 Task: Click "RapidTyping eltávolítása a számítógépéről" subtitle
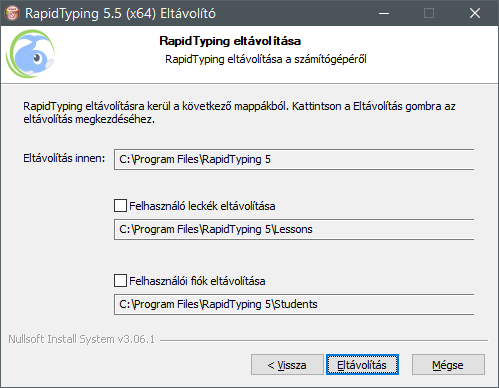[x=266, y=59]
